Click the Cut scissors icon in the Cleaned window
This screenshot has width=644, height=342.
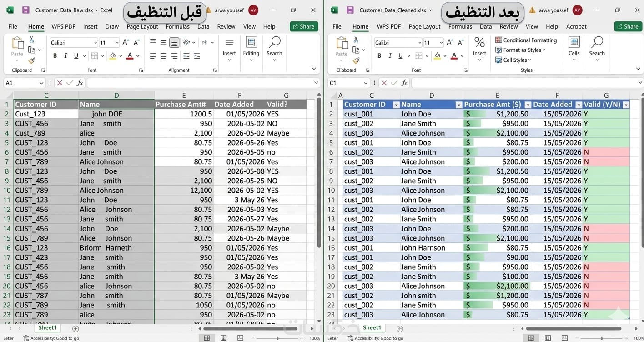[x=356, y=40]
